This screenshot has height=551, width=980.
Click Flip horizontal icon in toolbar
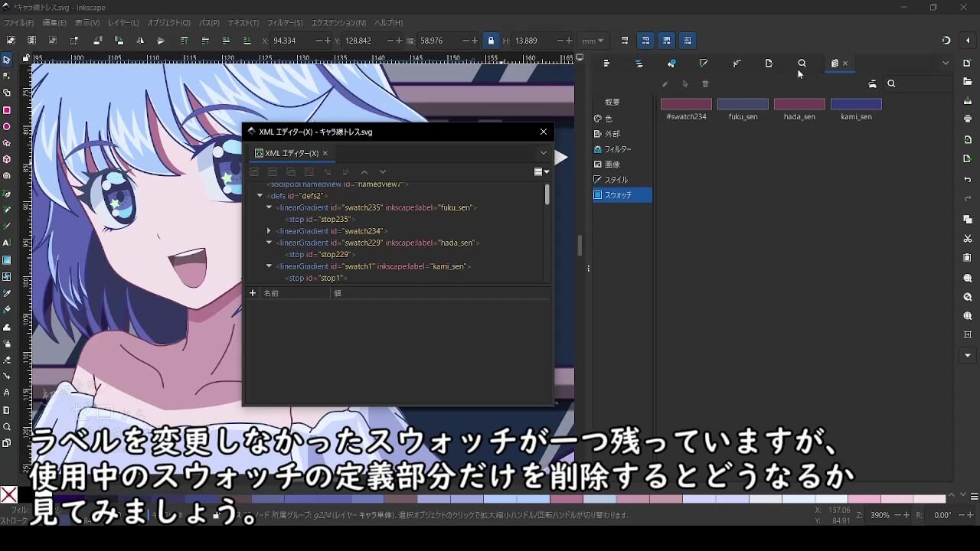click(x=140, y=41)
